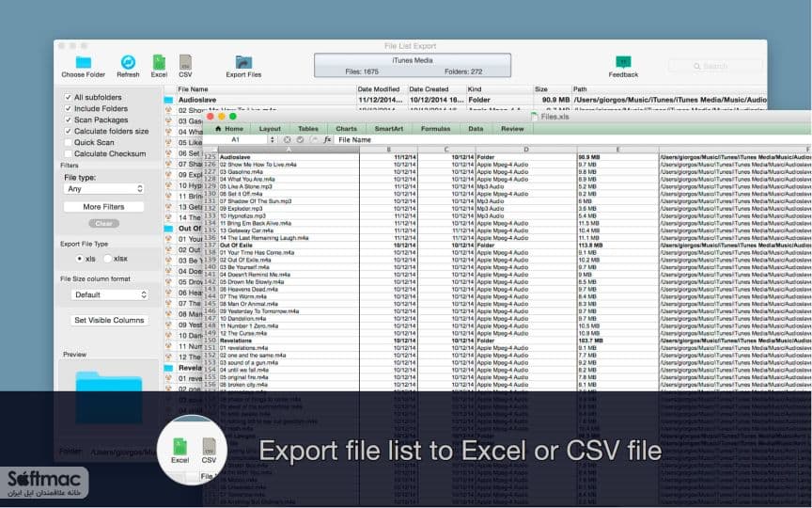
Task: Click the CSV export icon in the top toolbar
Action: click(x=185, y=63)
